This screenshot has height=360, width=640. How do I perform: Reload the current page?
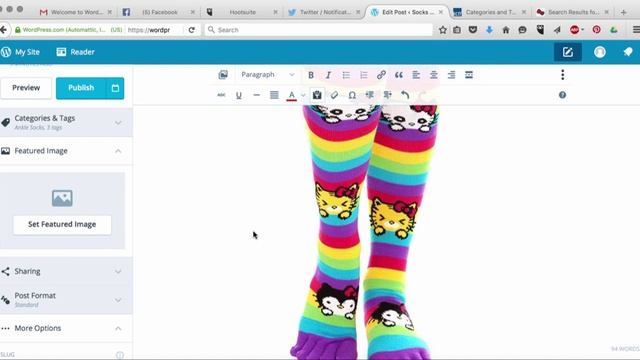pos(191,30)
